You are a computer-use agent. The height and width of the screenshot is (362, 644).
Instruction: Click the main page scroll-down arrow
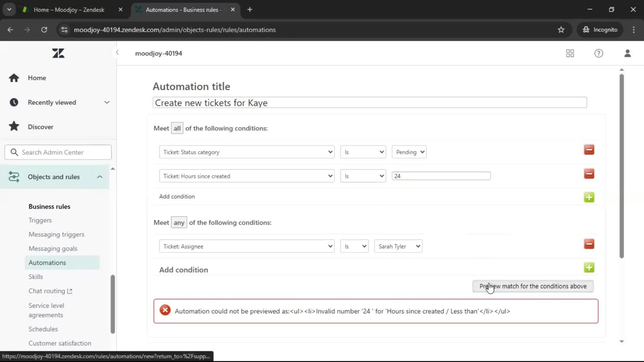622,341
